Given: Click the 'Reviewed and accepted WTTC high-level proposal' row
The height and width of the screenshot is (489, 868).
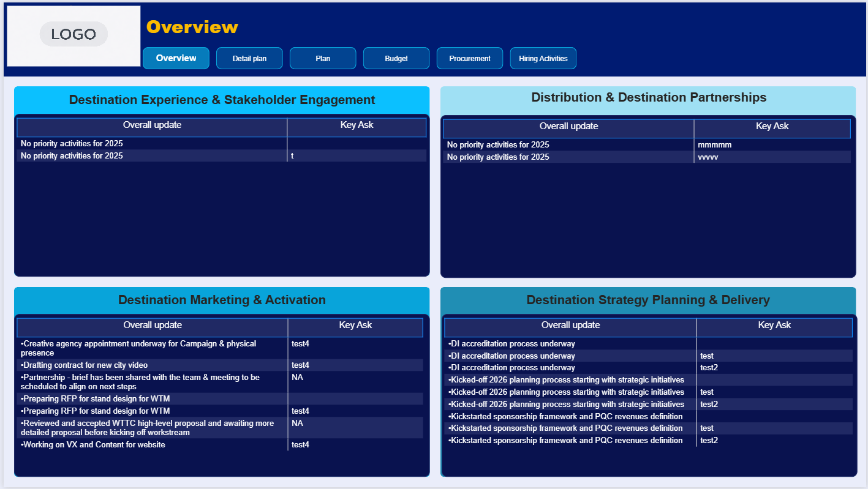Looking at the screenshot, I should (x=147, y=428).
